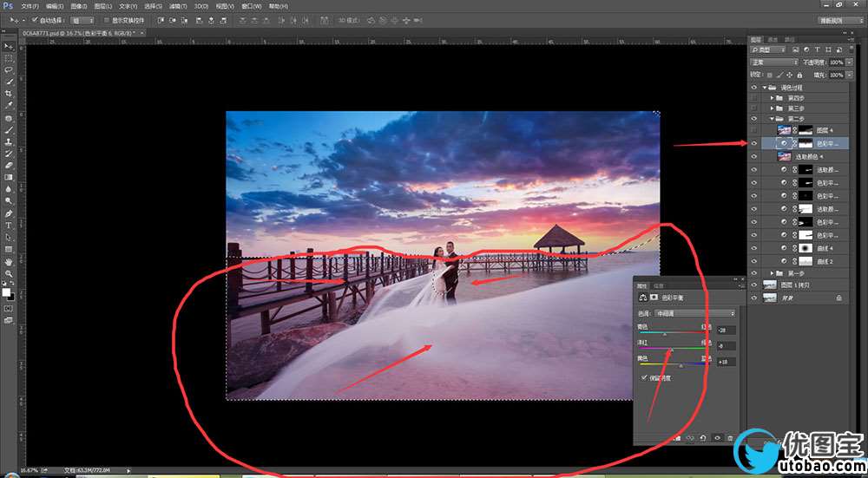Switch to the 信息 tab
868x478 pixels.
660,285
